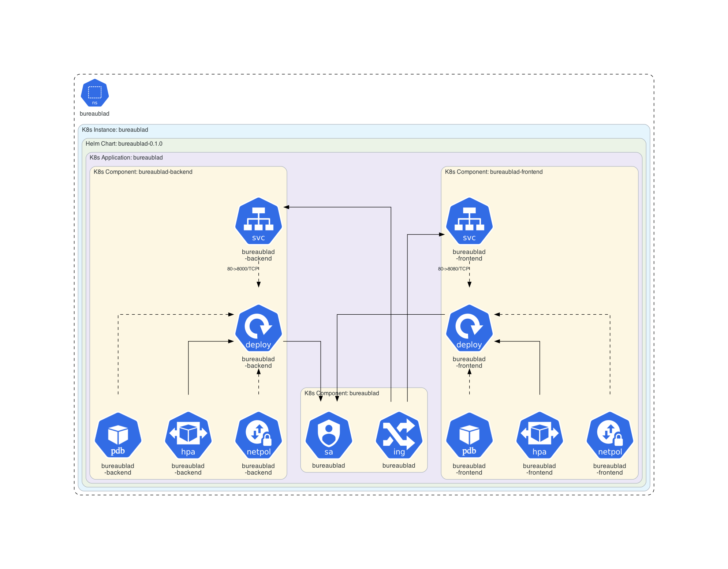Click the bureaublad ing ingress icon
This screenshot has width=728, height=569.
pos(399,435)
